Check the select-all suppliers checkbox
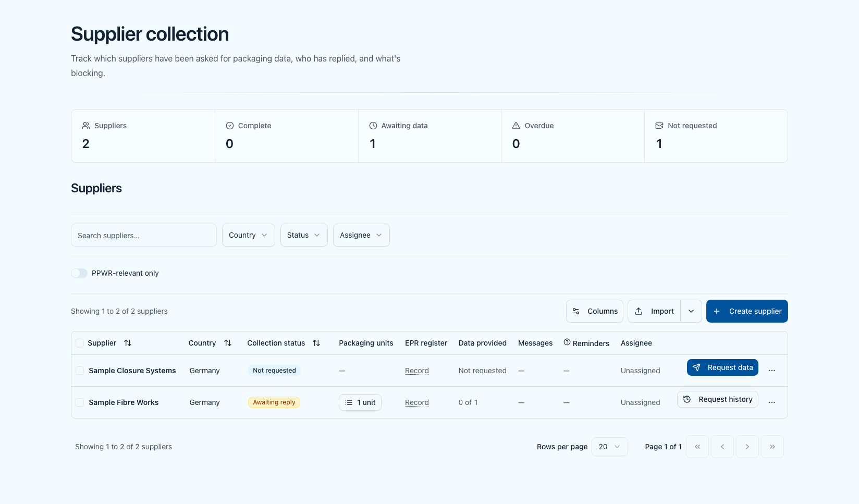The width and height of the screenshot is (859, 504). pyautogui.click(x=80, y=343)
